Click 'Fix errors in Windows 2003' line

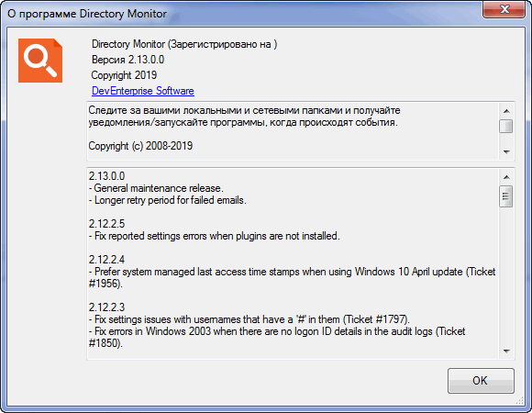point(277,331)
